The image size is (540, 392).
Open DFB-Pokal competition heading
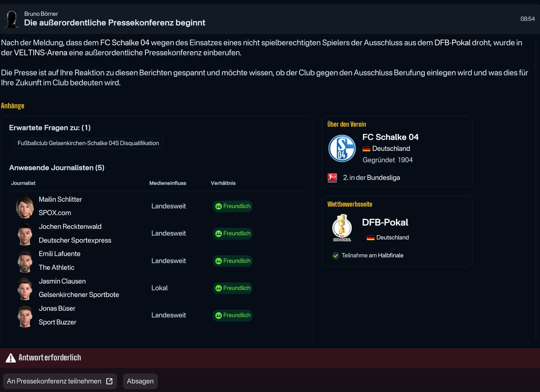tap(385, 222)
